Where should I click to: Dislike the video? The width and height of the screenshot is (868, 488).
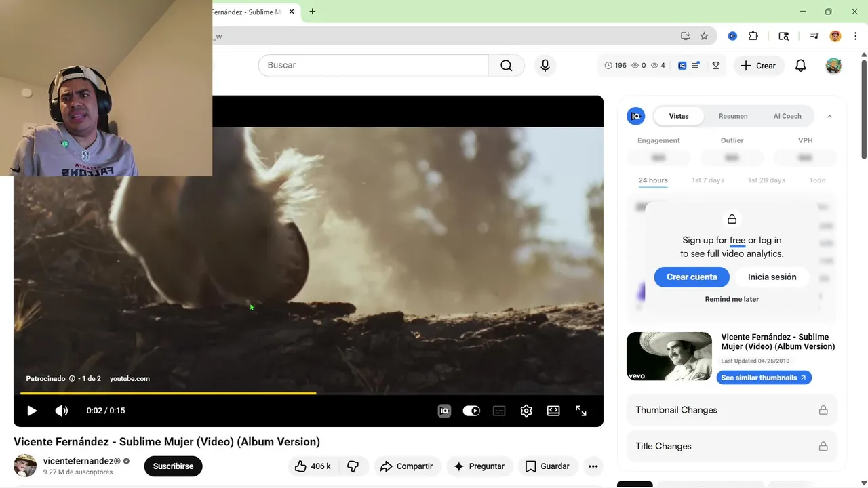click(x=353, y=466)
